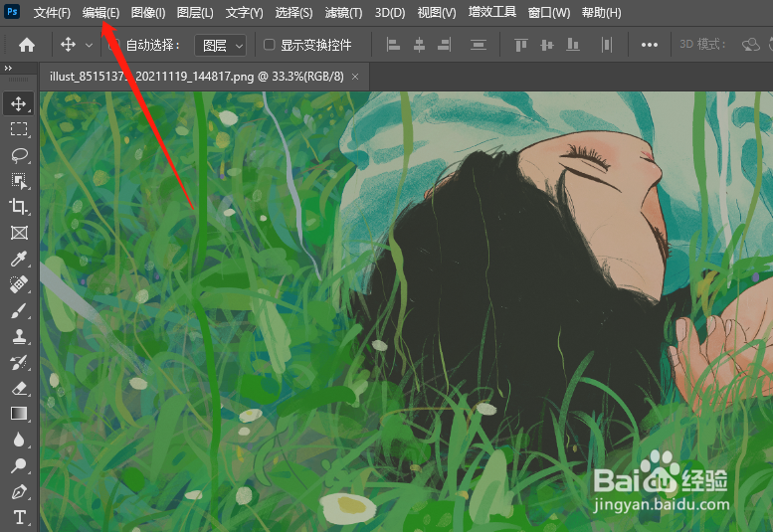
Task: Open the 选择(S) menu
Action: [293, 12]
